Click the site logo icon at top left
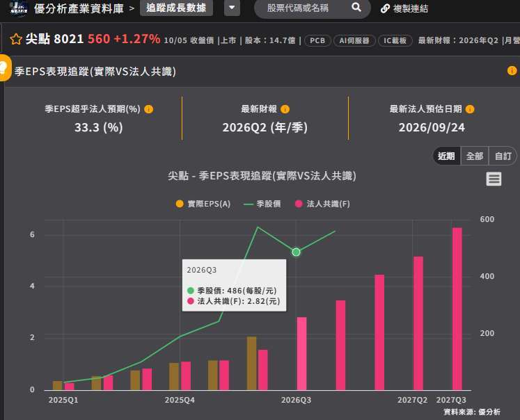The height and width of the screenshot is (420, 520). tap(19, 8)
